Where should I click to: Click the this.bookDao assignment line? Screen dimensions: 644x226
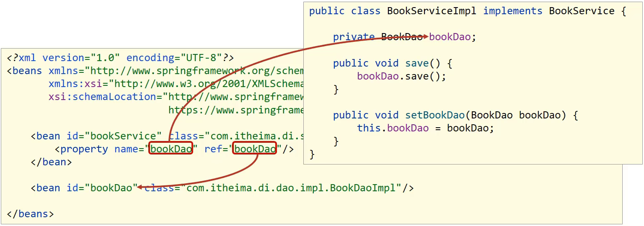click(x=425, y=128)
